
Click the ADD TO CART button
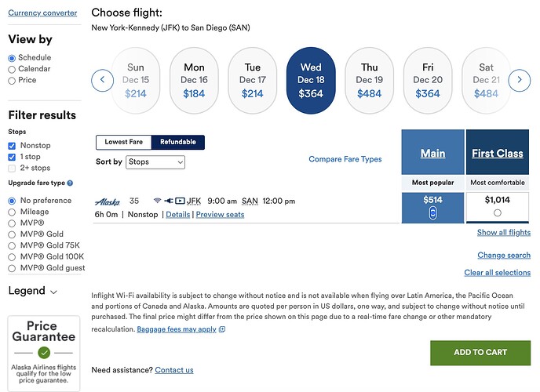[x=480, y=353]
